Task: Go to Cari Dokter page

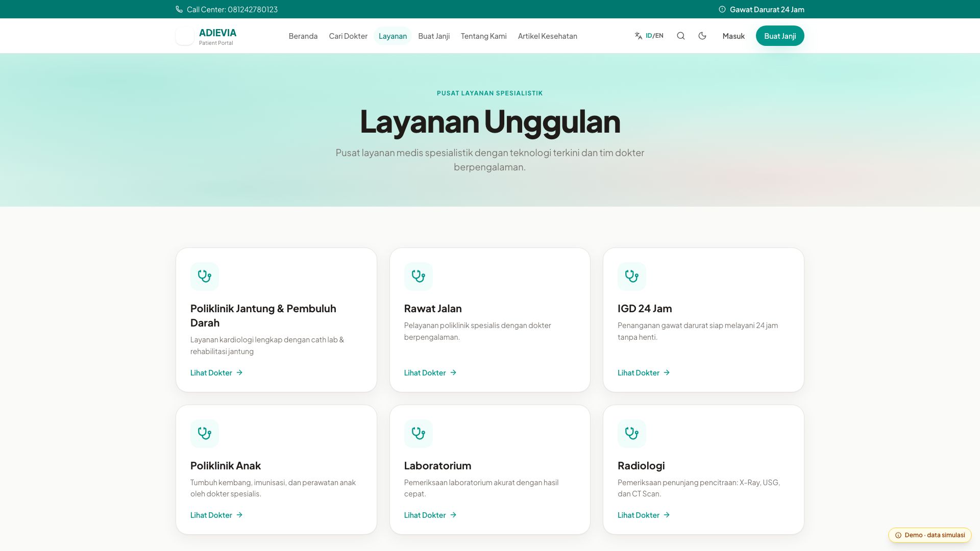Action: click(x=348, y=36)
